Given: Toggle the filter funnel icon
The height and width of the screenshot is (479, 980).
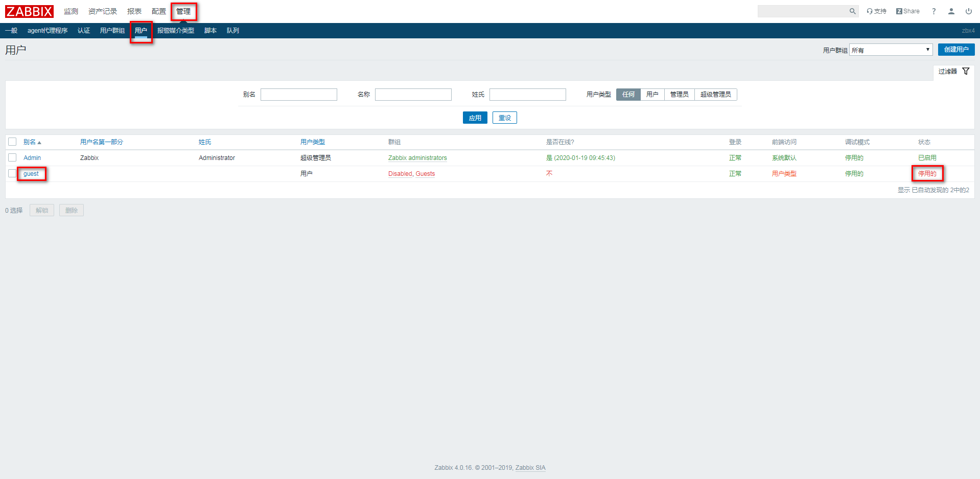Looking at the screenshot, I should pyautogui.click(x=966, y=72).
